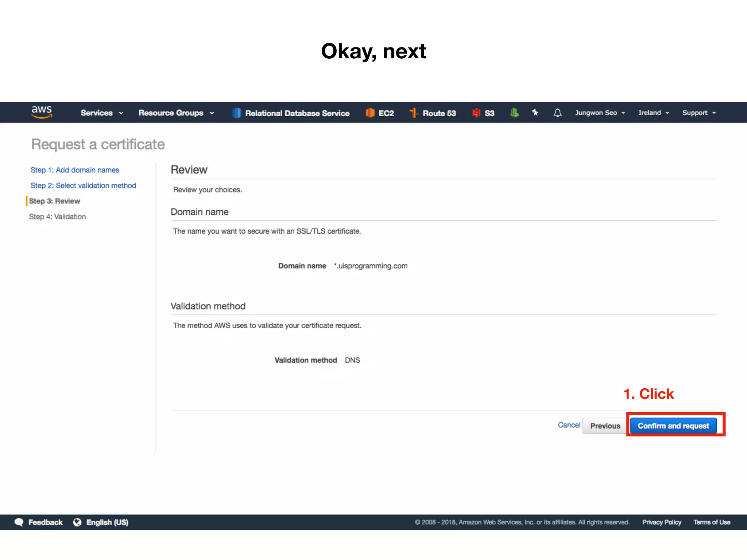The height and width of the screenshot is (560, 747).
Task: Click the Previous button
Action: (605, 426)
